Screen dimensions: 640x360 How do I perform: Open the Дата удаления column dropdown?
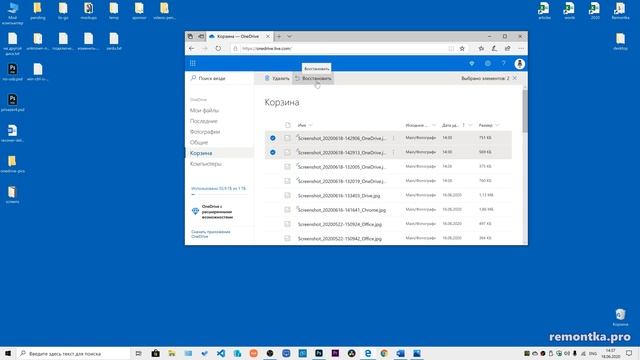(x=470, y=125)
